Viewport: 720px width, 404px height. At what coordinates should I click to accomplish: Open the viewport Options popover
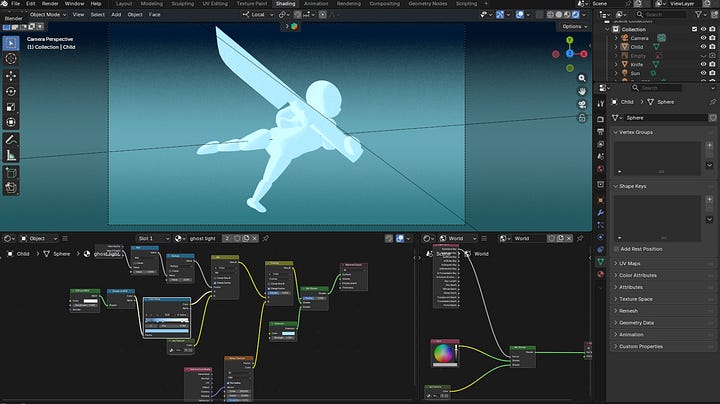pyautogui.click(x=573, y=26)
